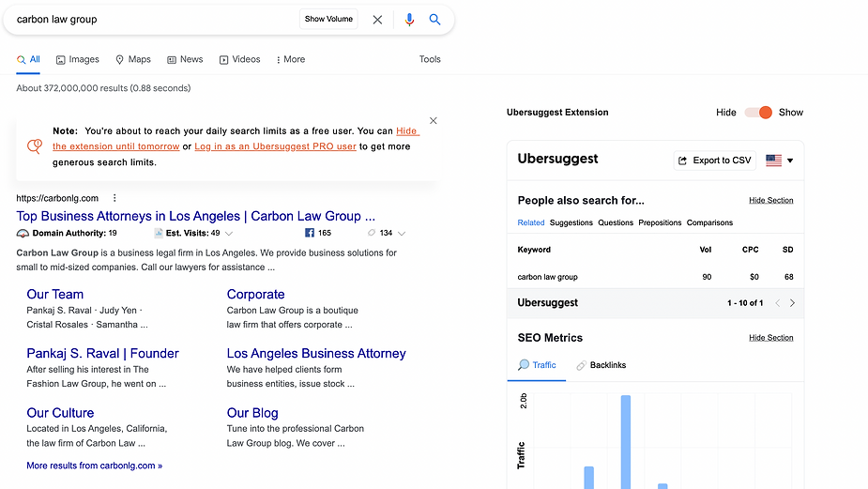Open the Our Team sitelink
Screen dimensions: 868x489
tap(54, 294)
